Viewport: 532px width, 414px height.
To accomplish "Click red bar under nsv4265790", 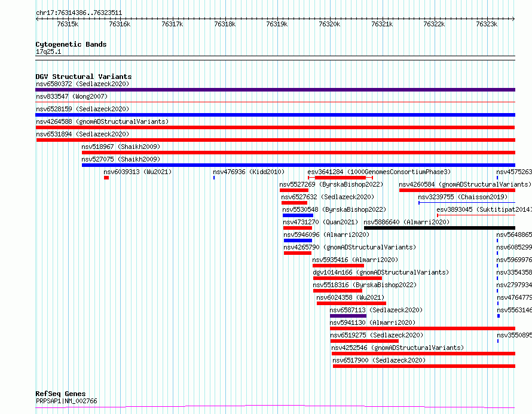I will 298,253.
